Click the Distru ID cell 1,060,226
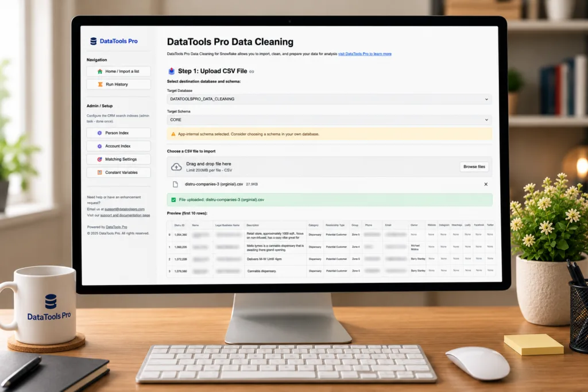Image resolution: width=588 pixels, height=392 pixels. click(181, 247)
